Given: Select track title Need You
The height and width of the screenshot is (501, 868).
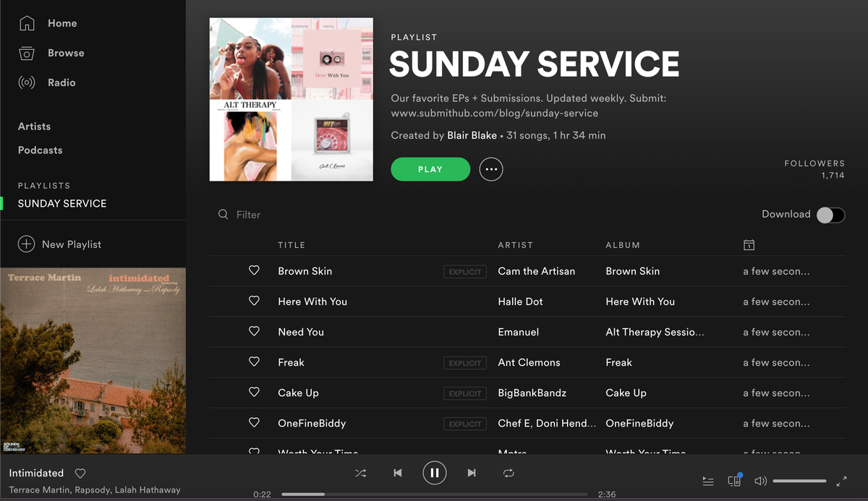Looking at the screenshot, I should [301, 332].
